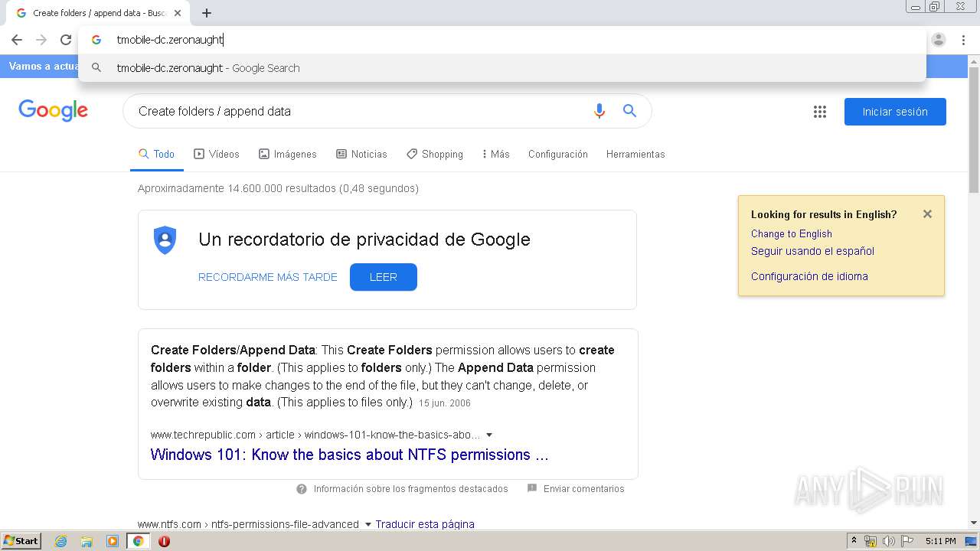
Task: Click the address bar with tmobile-dc.zeronaught text
Action: point(502,40)
